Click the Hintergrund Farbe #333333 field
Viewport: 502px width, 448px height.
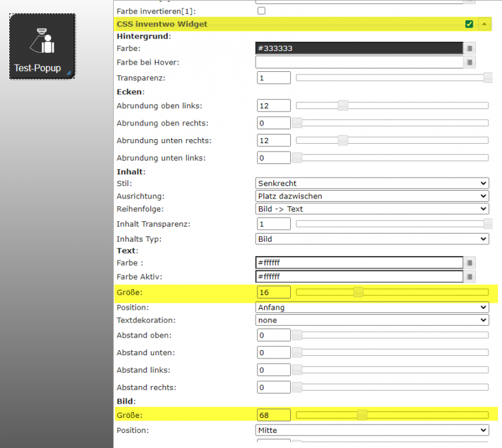359,48
